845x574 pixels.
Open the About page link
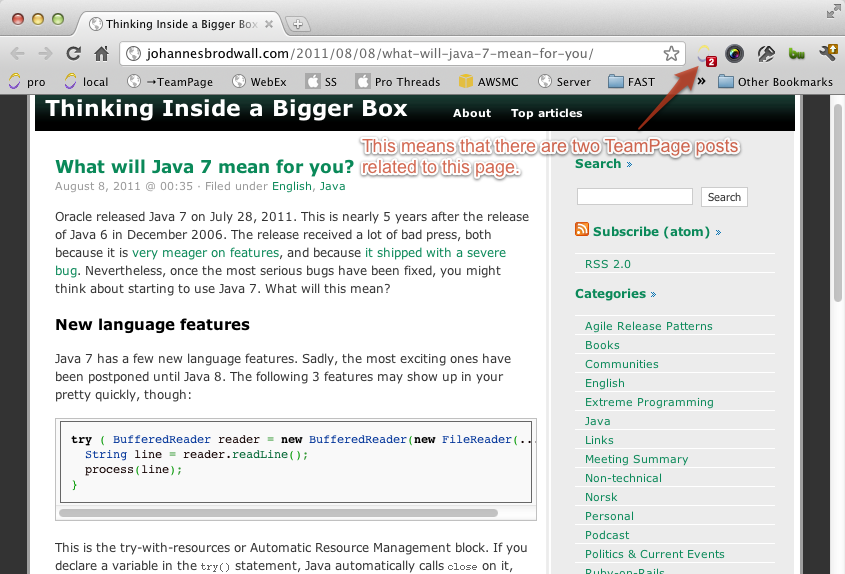472,113
